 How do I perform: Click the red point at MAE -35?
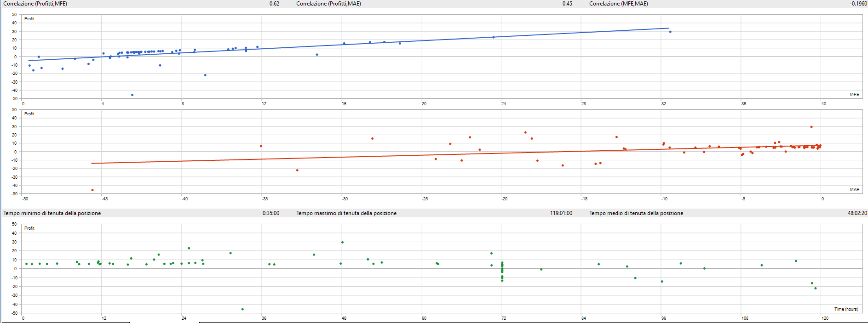coord(261,146)
